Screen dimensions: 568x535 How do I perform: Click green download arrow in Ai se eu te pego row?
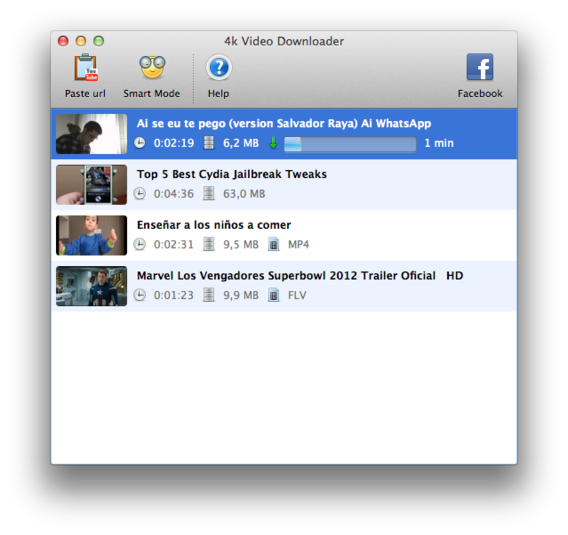(x=273, y=143)
